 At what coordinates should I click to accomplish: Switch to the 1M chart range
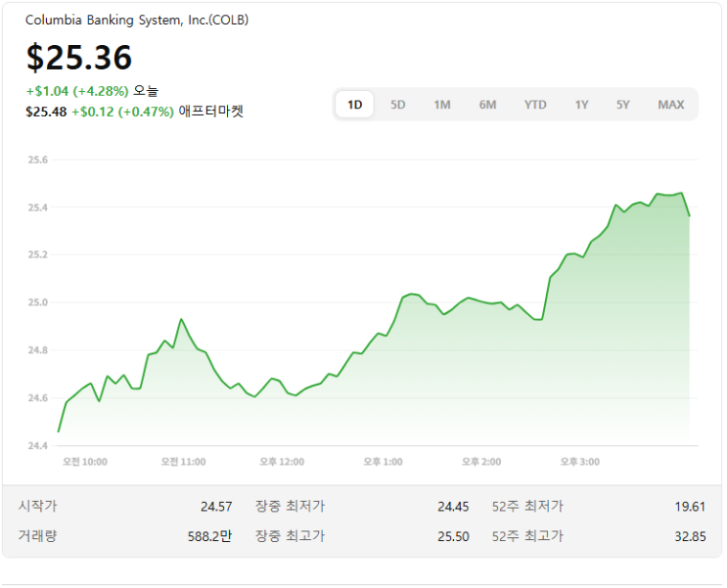click(x=442, y=105)
